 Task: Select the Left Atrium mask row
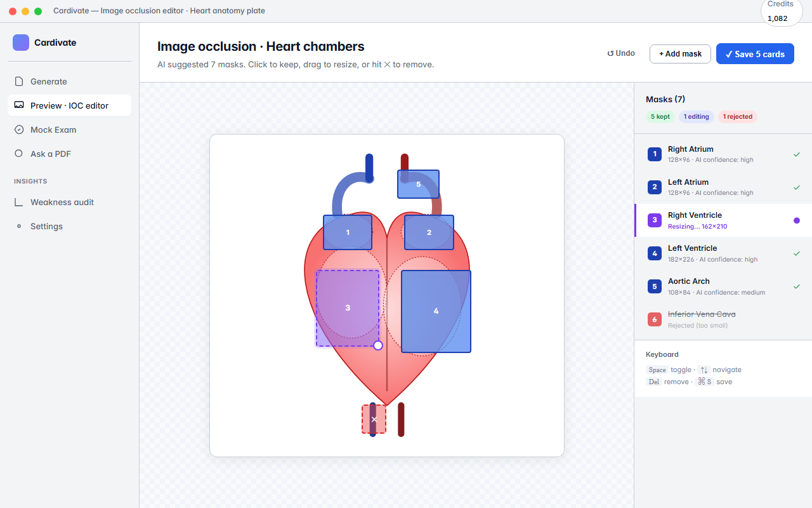coord(723,187)
